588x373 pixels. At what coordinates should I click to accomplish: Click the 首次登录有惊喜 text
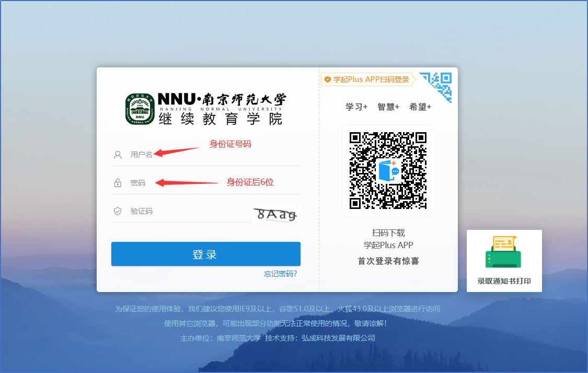click(388, 261)
